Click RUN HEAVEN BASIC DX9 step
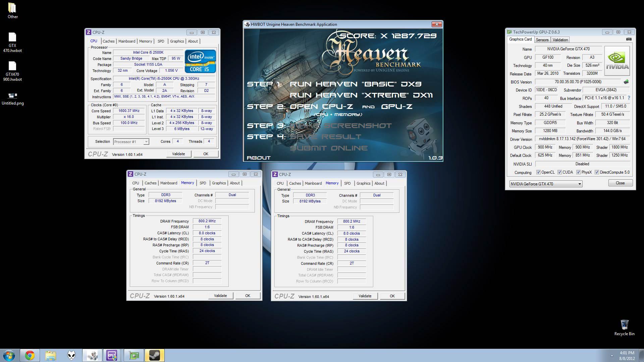 click(x=356, y=84)
